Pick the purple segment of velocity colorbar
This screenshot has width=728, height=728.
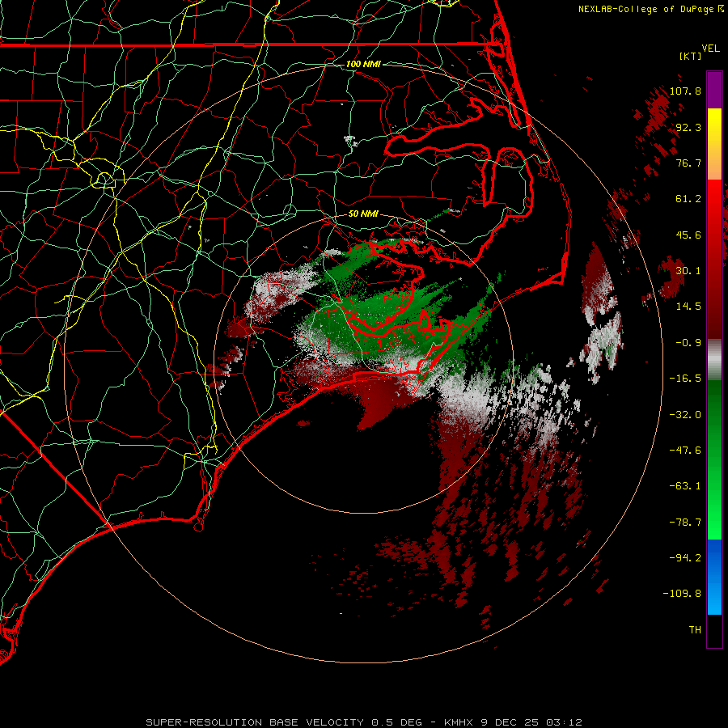click(x=714, y=90)
